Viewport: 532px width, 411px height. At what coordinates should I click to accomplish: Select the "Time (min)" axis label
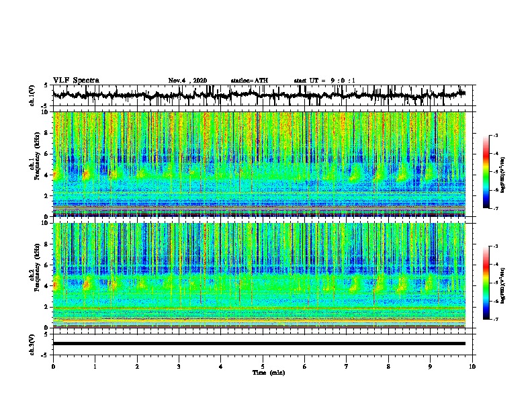point(269,373)
